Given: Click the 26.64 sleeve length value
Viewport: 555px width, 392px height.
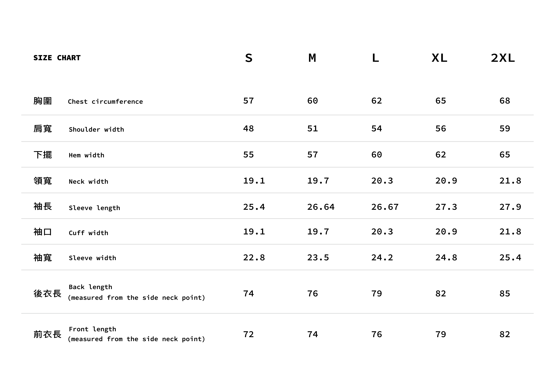Looking at the screenshot, I should pos(321,207).
